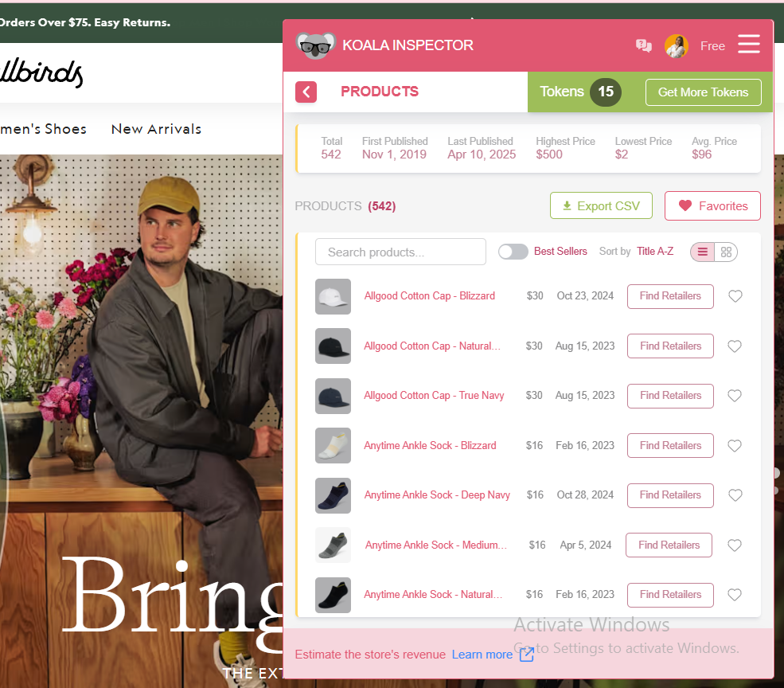
Task: Click the Avg. Price value $96
Action: point(701,154)
